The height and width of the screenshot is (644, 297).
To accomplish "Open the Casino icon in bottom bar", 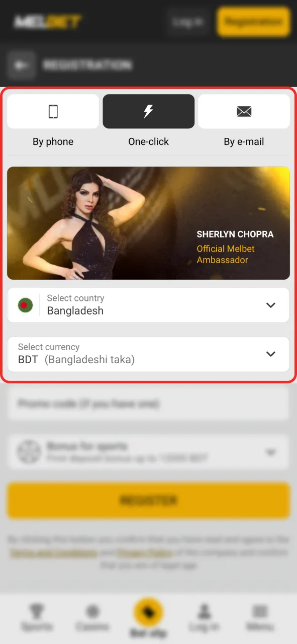I will pyautogui.click(x=92, y=611).
